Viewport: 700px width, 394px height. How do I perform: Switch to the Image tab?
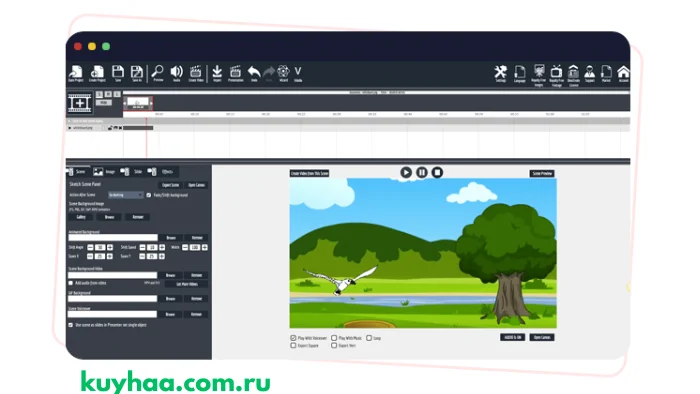[x=104, y=172]
